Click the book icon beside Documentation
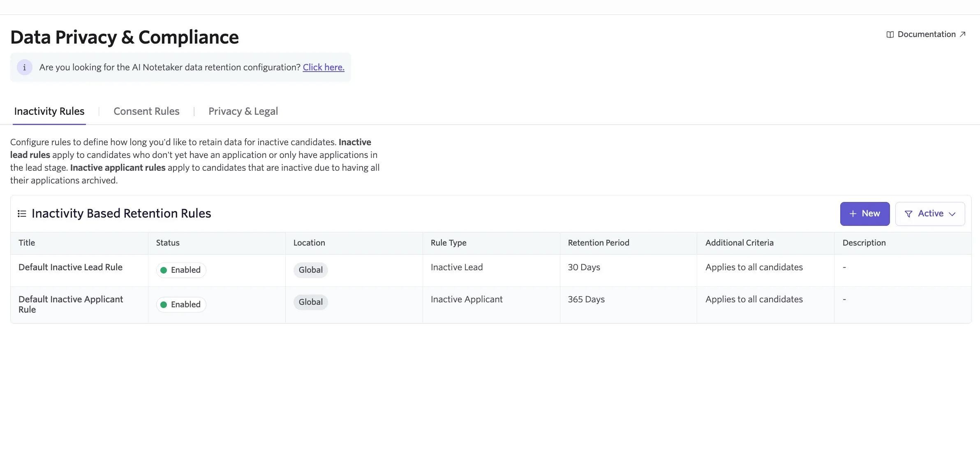 [890, 35]
